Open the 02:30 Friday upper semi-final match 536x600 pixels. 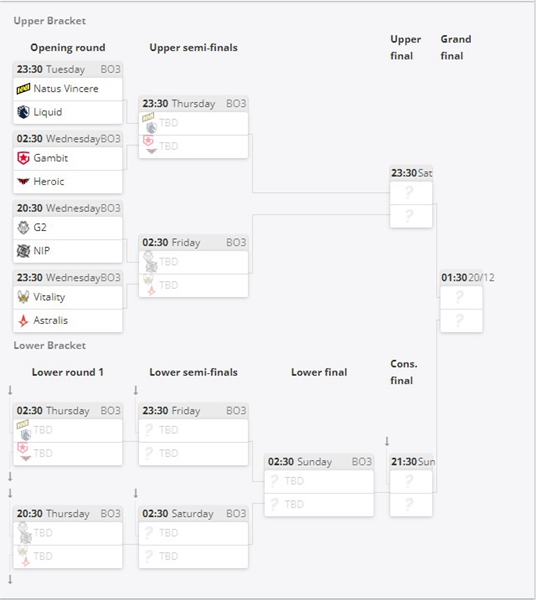[x=193, y=266]
